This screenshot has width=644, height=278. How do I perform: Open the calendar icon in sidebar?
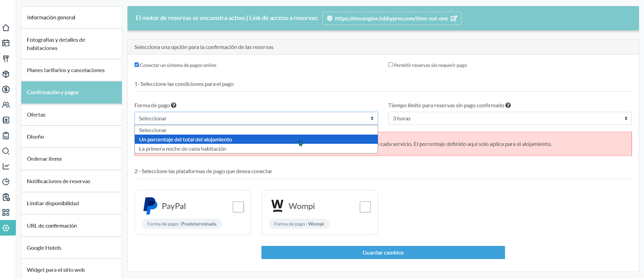[x=6, y=43]
